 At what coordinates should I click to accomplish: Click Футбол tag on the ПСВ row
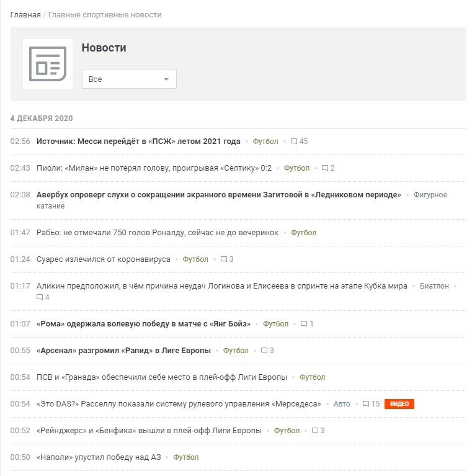tap(313, 377)
